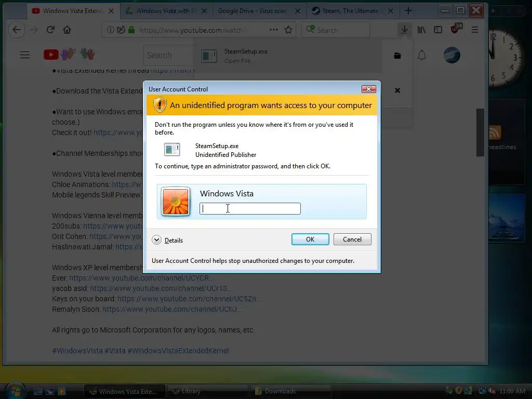532x399 pixels.
Task: Open Ever channel link
Action: [x=141, y=278]
